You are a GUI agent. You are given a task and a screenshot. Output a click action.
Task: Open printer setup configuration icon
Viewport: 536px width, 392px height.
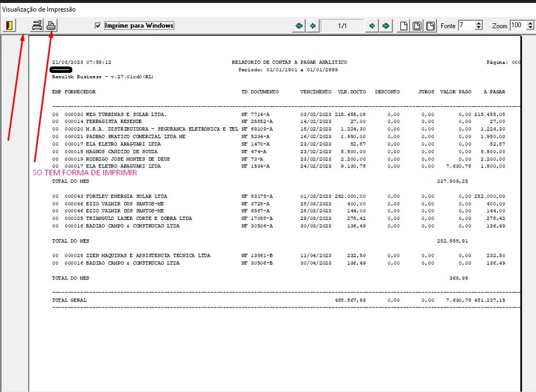coord(37,26)
